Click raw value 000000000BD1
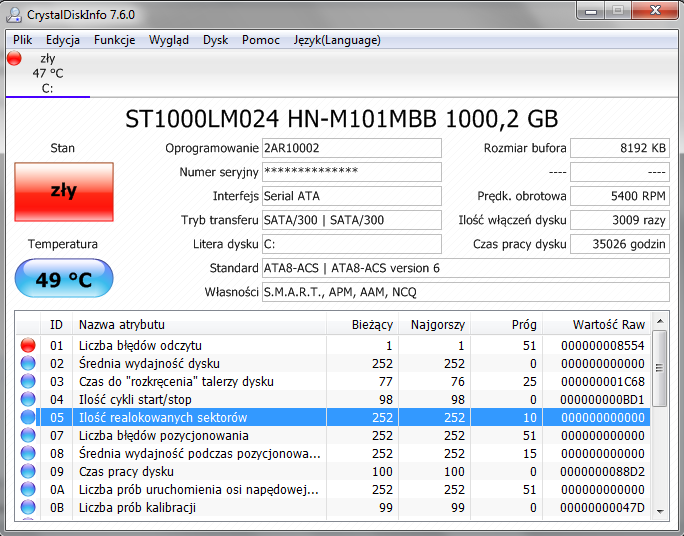Screen dimensions: 684x536 point(602,399)
